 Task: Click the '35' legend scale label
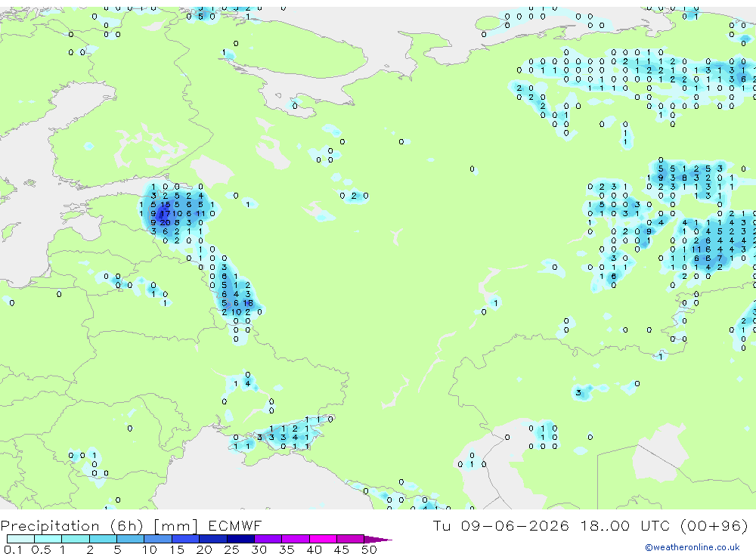pyautogui.click(x=287, y=549)
